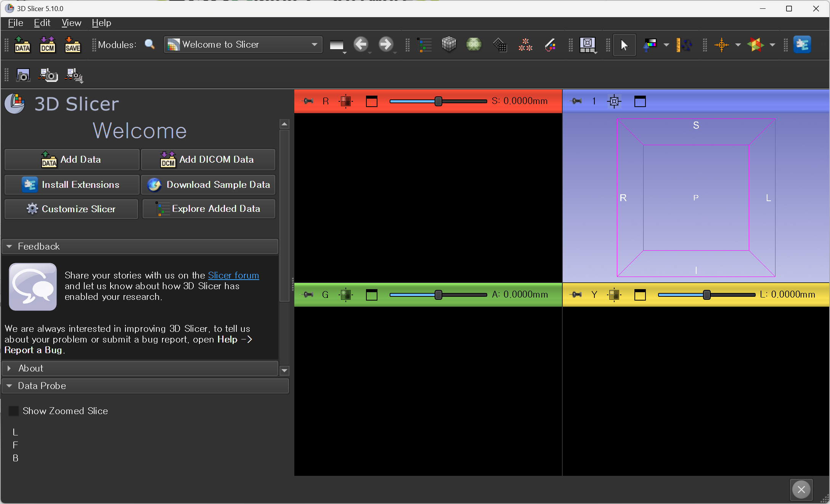The image size is (830, 504).
Task: Open the Volume Rendering cube icon
Action: click(x=449, y=45)
